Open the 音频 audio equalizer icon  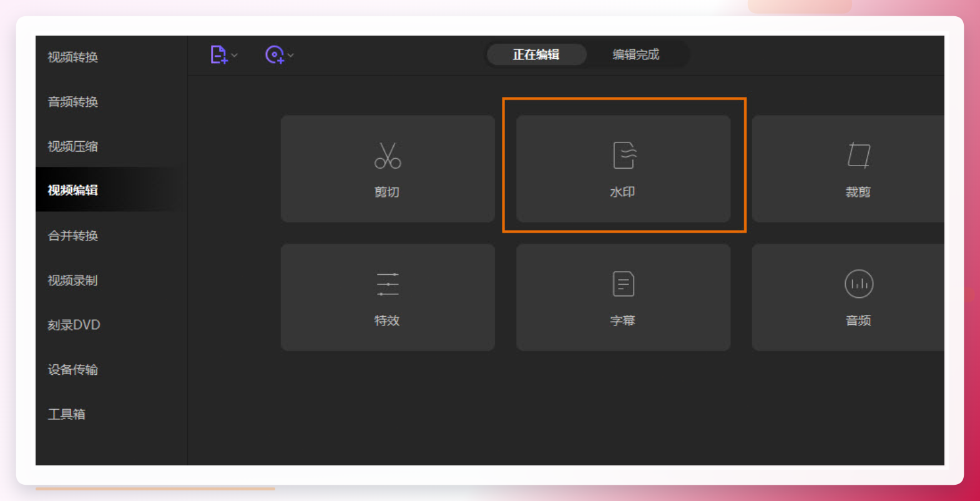[859, 284]
